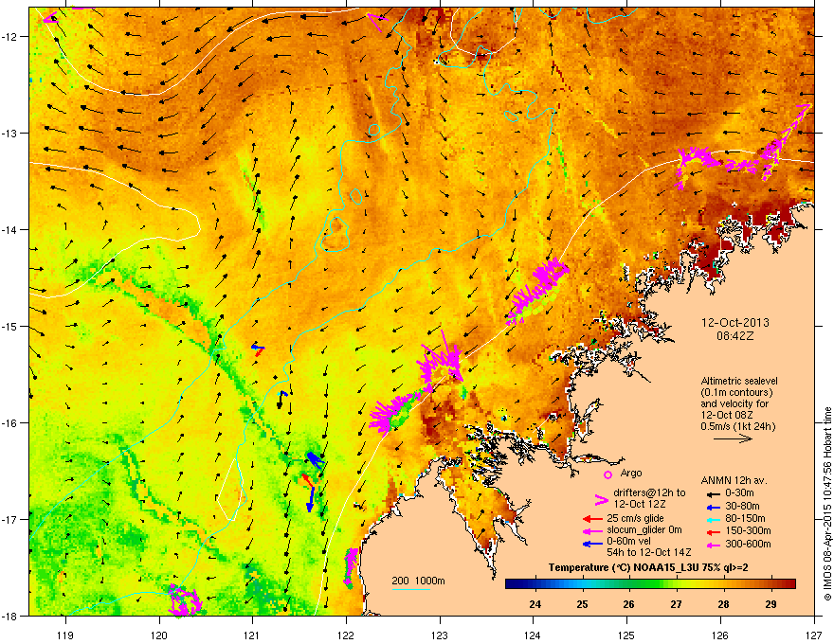Click the 12-Oct-2013 08:42Z date label
The width and height of the screenshot is (834, 644).
[729, 329]
